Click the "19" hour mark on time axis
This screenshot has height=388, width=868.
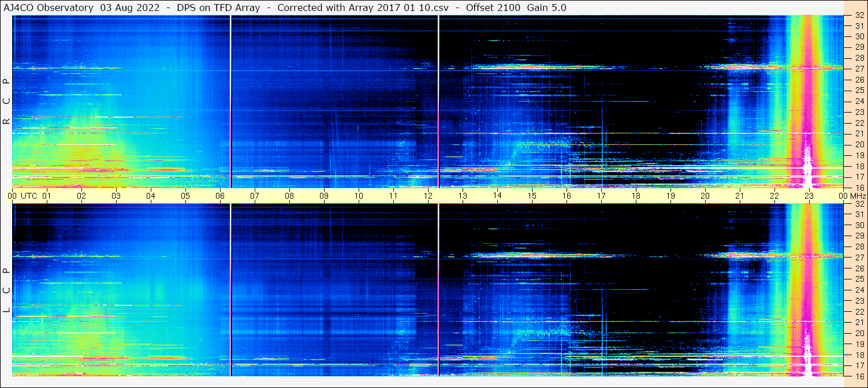click(670, 196)
